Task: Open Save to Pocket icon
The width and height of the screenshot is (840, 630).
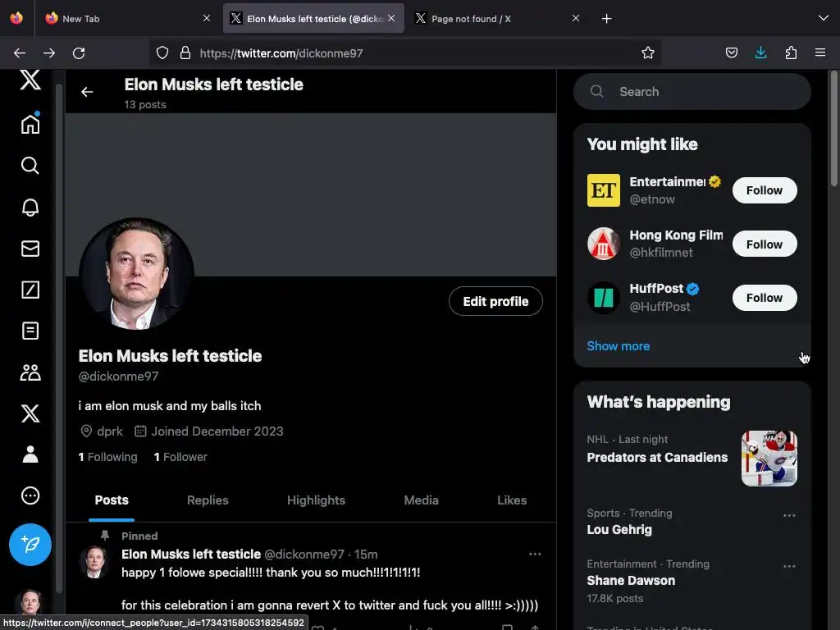Action: (731, 53)
